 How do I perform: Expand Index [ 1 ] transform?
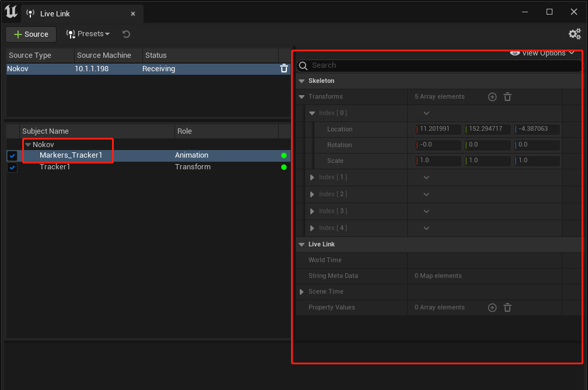pos(312,177)
